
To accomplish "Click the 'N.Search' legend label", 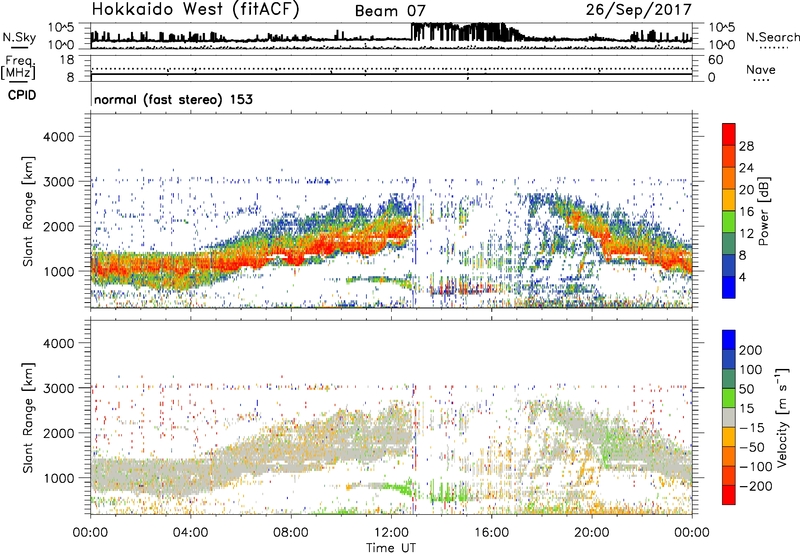I will click(x=772, y=37).
